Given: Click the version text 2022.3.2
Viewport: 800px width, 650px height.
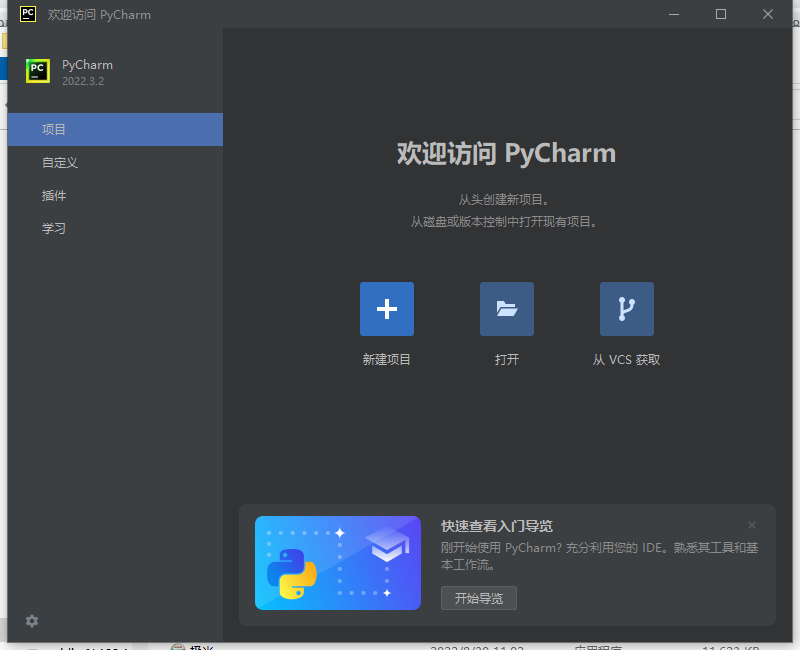Looking at the screenshot, I should [x=83, y=81].
